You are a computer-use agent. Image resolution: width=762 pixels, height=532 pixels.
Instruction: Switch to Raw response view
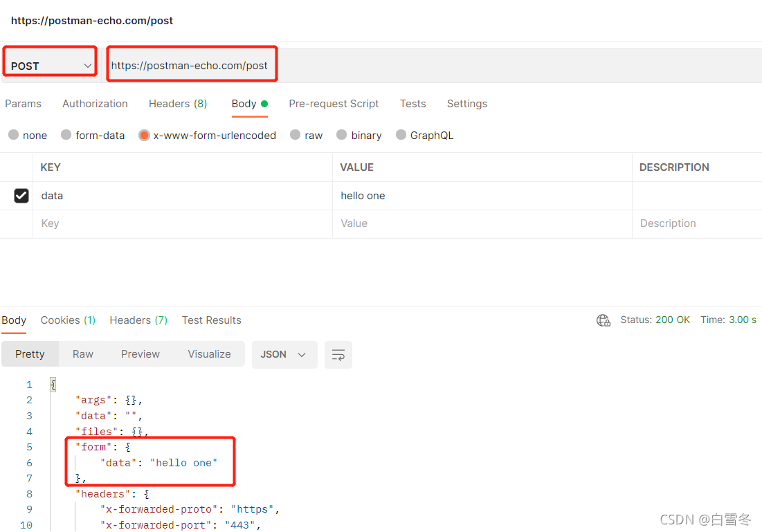coord(82,354)
